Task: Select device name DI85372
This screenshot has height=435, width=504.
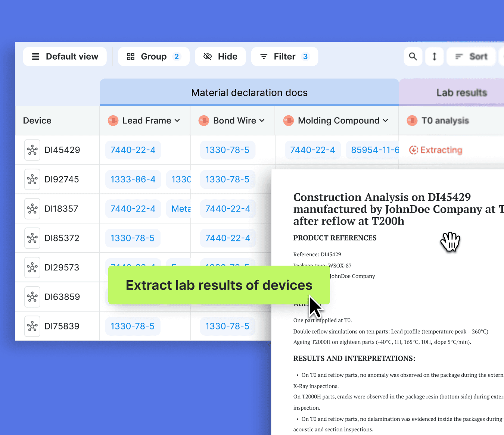Action: (x=62, y=238)
